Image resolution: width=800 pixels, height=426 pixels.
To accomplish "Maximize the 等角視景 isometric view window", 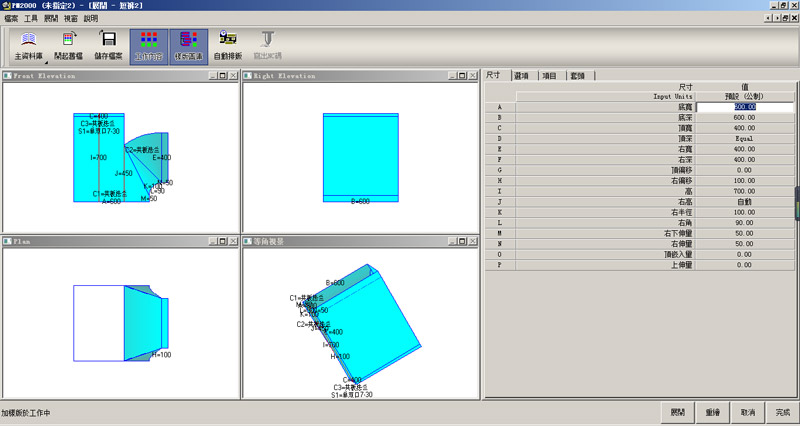I will pyautogui.click(x=463, y=241).
